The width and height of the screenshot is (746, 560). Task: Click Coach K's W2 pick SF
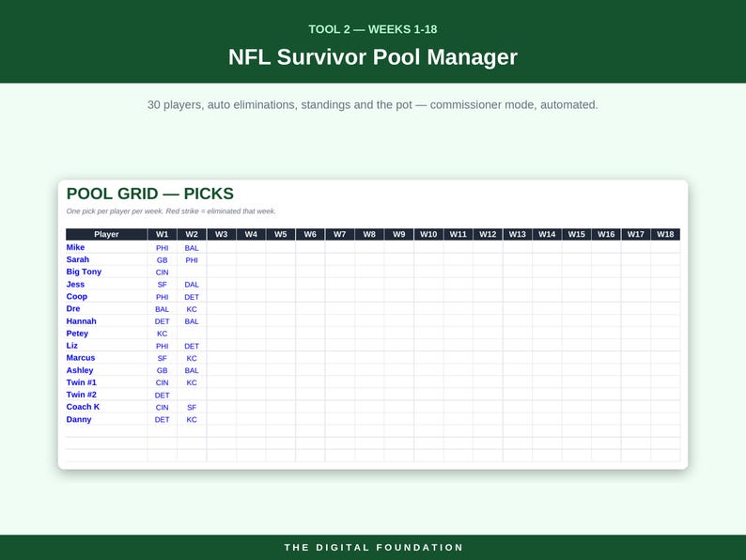tap(192, 408)
